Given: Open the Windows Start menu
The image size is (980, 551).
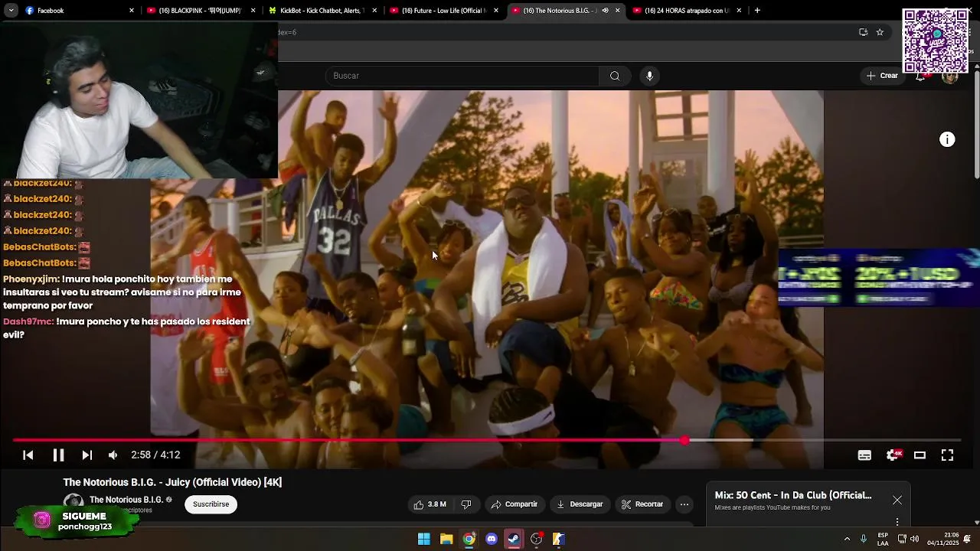Looking at the screenshot, I should [423, 539].
